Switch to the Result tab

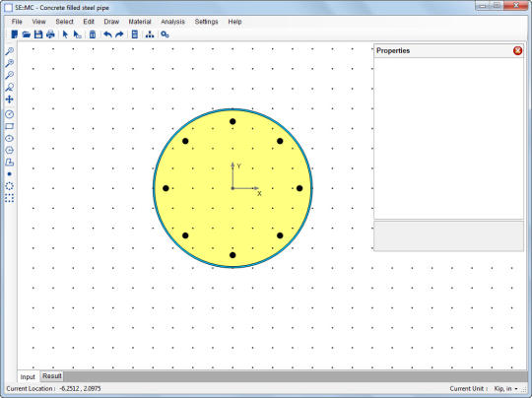click(x=52, y=376)
